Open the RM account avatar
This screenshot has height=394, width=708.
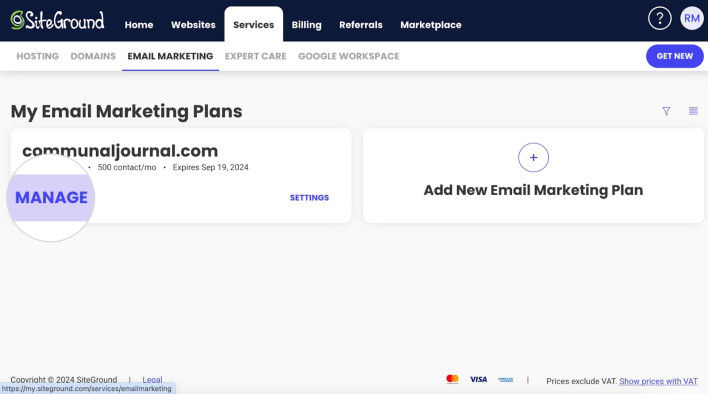(692, 19)
